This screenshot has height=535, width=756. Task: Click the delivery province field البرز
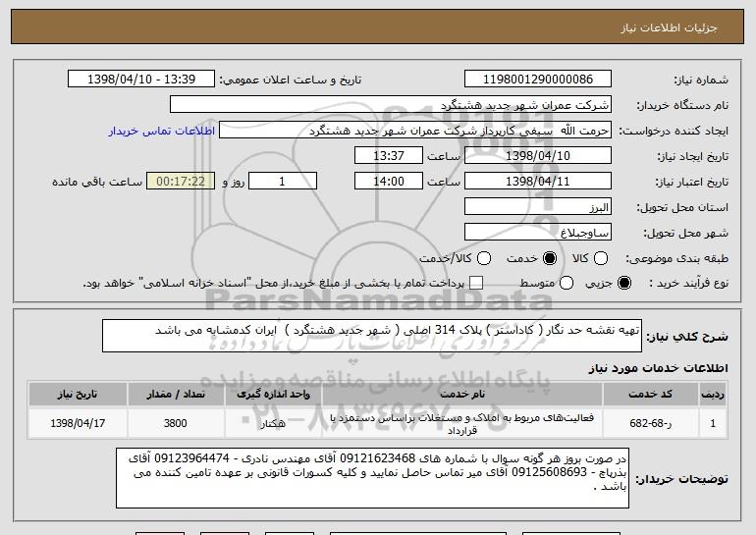pos(538,207)
